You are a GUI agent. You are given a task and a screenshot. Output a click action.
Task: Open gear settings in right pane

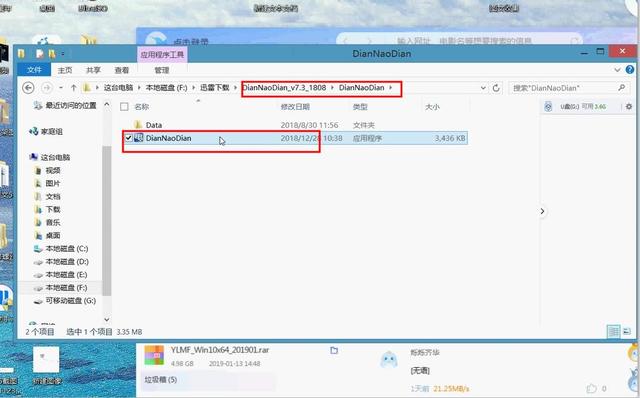(629, 107)
